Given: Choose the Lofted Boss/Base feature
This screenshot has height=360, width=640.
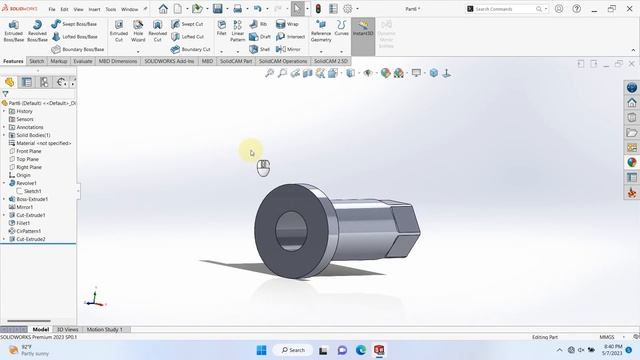Looking at the screenshot, I should click(x=74, y=37).
